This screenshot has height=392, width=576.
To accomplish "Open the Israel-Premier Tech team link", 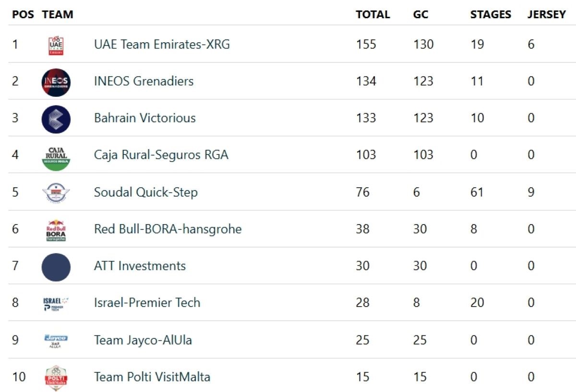I will [x=147, y=303].
